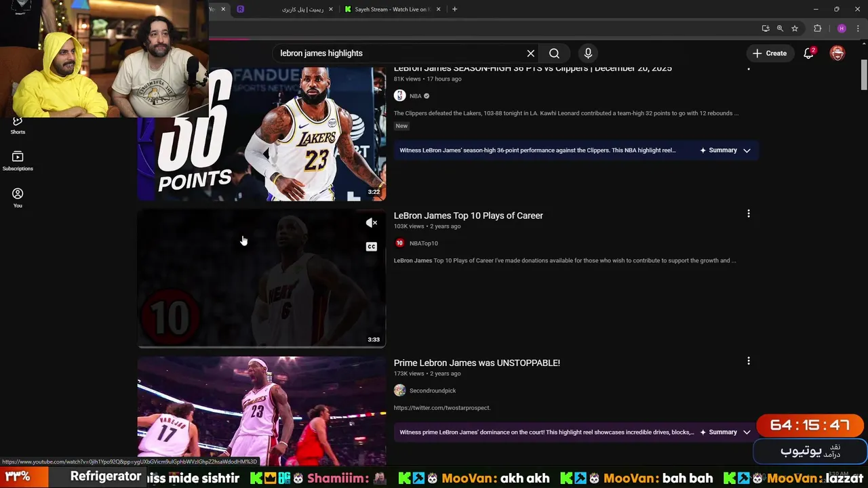This screenshot has height=488, width=868.
Task: Unmute the Top 10 Plays preview
Action: coord(371,222)
